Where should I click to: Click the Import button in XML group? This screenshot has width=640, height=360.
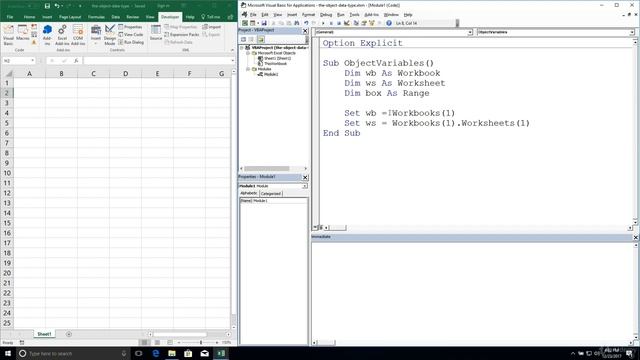pos(211,27)
